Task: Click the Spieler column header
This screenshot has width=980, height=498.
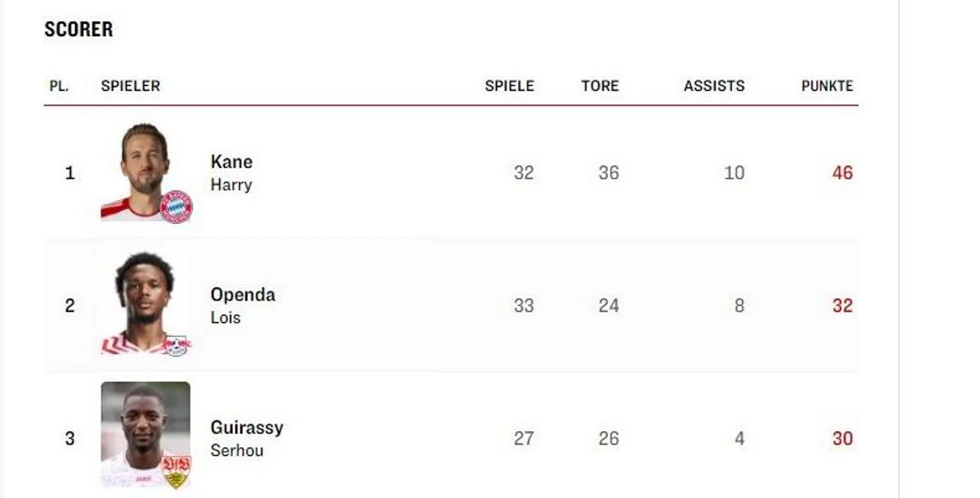Action: click(x=130, y=86)
